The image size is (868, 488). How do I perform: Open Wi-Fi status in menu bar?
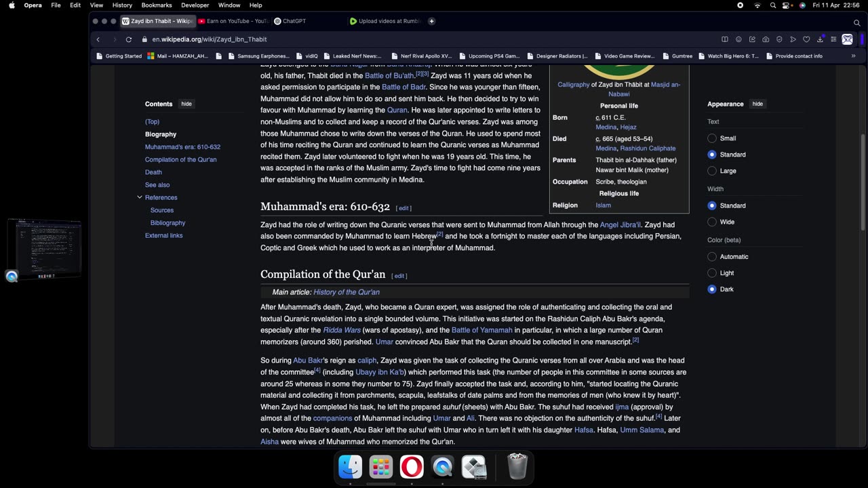(x=757, y=5)
